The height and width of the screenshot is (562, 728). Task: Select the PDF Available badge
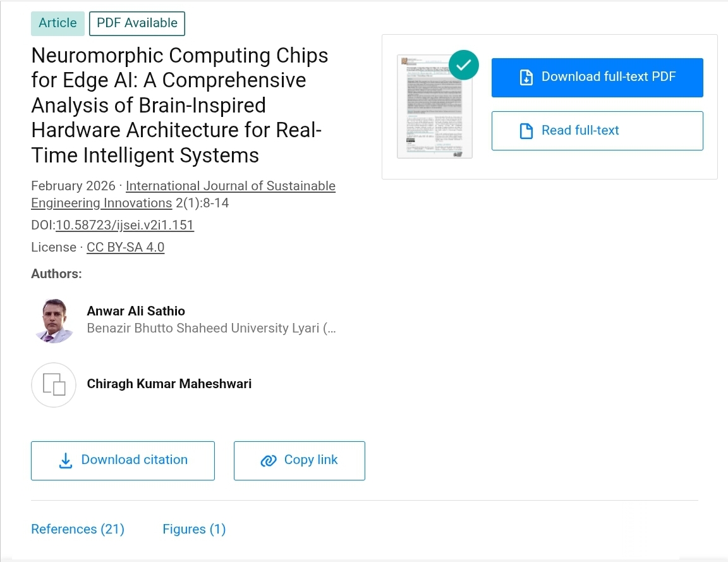pyautogui.click(x=136, y=23)
